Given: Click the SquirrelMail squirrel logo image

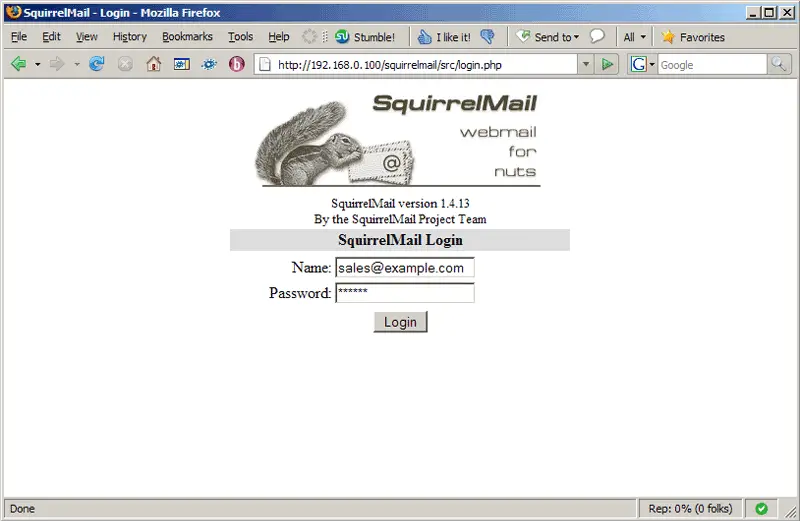Looking at the screenshot, I should click(x=397, y=140).
